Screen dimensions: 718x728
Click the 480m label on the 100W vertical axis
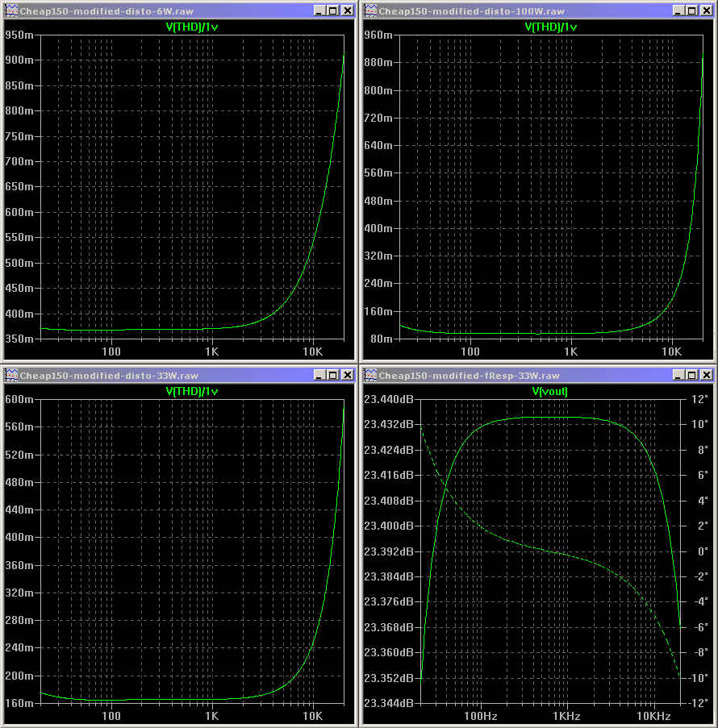coord(378,201)
